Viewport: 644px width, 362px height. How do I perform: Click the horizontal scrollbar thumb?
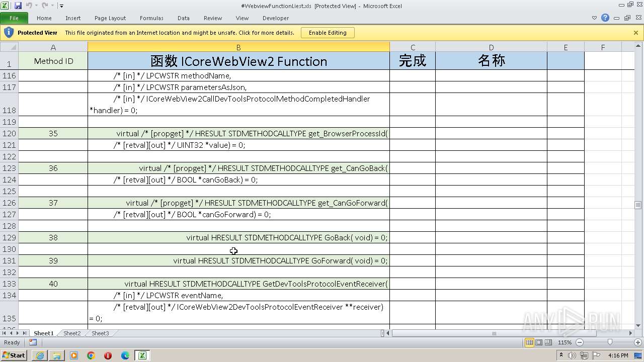click(x=494, y=333)
